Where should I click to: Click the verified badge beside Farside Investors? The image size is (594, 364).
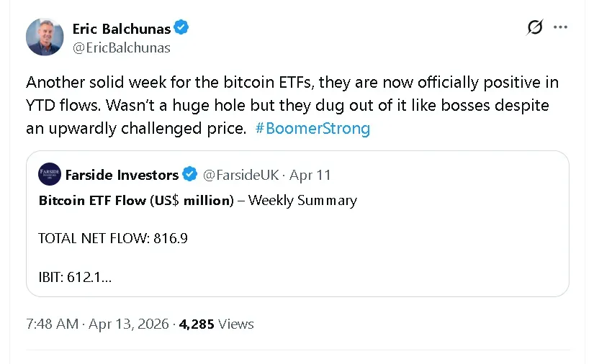tap(190, 175)
